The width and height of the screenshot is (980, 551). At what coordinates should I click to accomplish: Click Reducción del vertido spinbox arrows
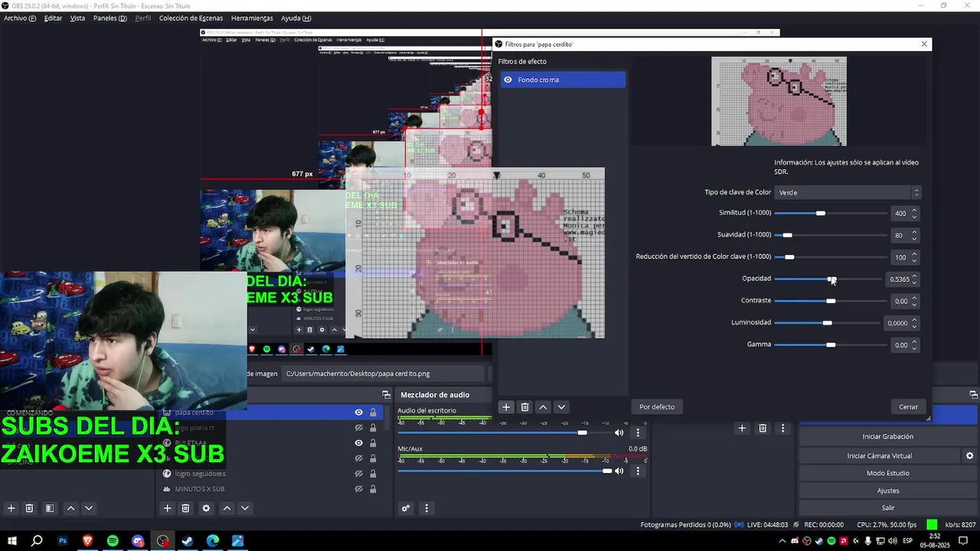914,257
